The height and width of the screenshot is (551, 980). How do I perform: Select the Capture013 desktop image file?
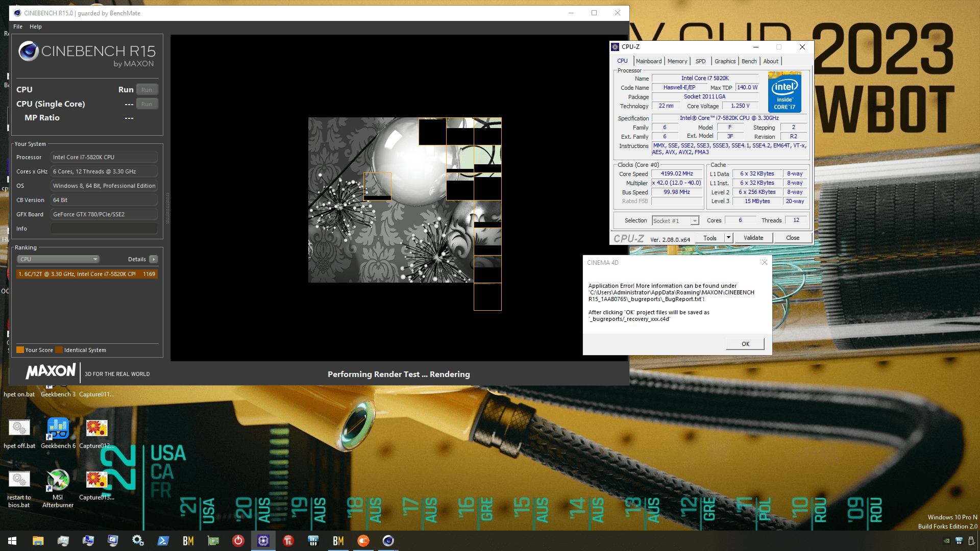(96, 485)
